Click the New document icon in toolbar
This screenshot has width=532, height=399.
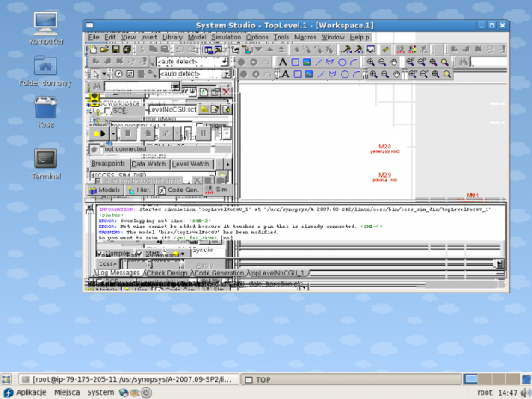(92, 50)
